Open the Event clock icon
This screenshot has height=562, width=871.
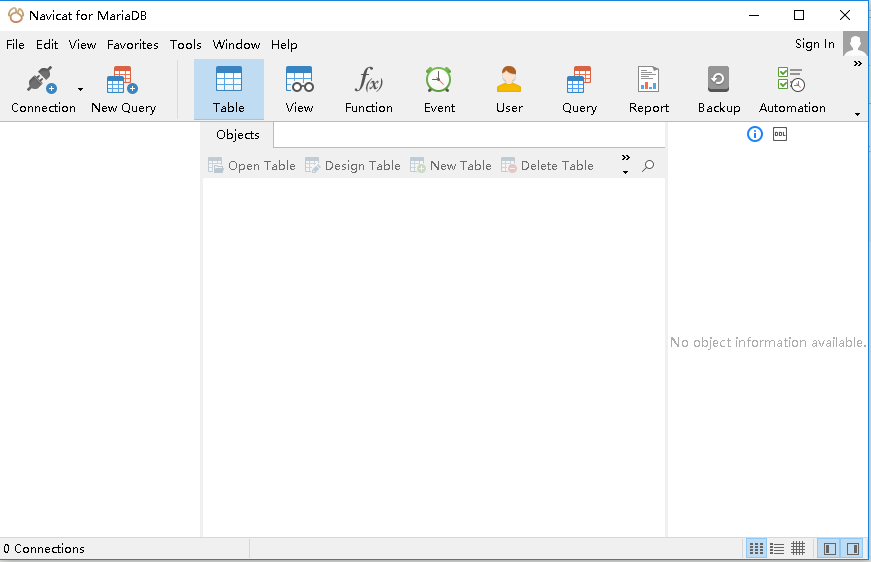click(x=439, y=90)
